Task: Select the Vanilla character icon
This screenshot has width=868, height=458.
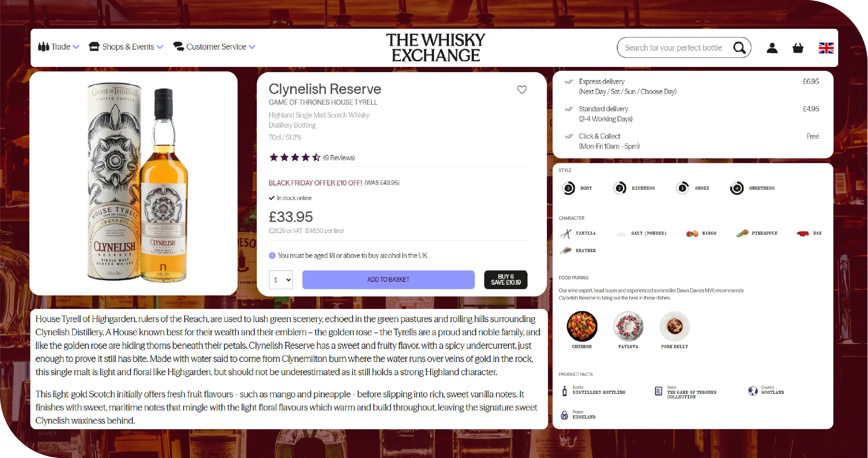Action: point(566,233)
